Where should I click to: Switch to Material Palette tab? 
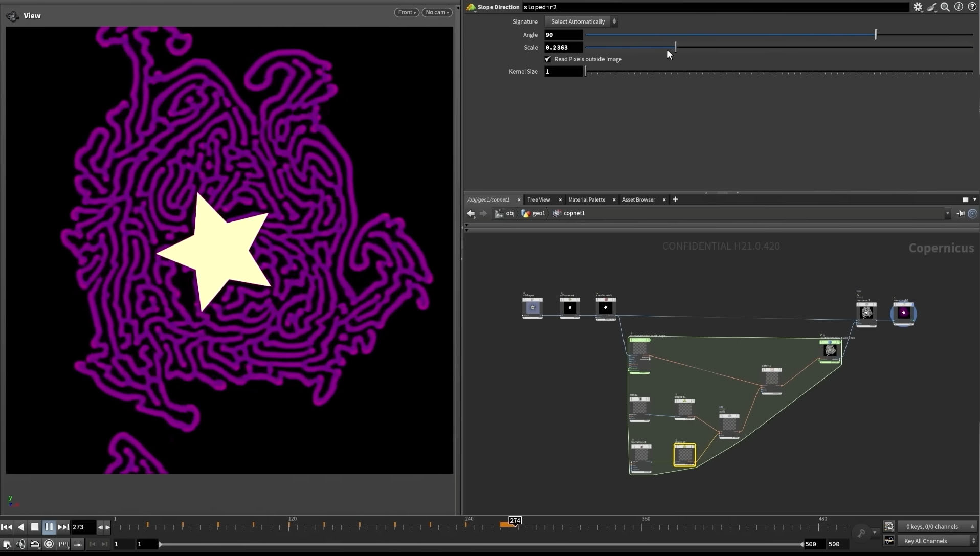(x=587, y=200)
